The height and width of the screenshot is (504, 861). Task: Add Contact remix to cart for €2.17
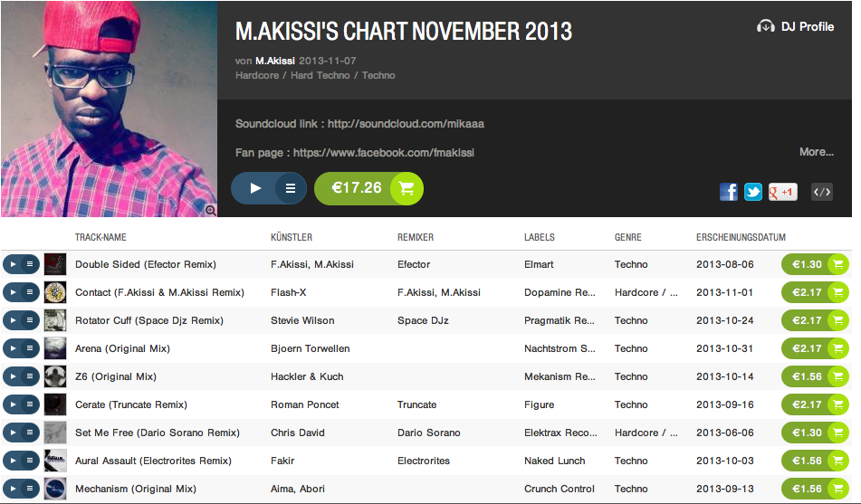click(815, 292)
